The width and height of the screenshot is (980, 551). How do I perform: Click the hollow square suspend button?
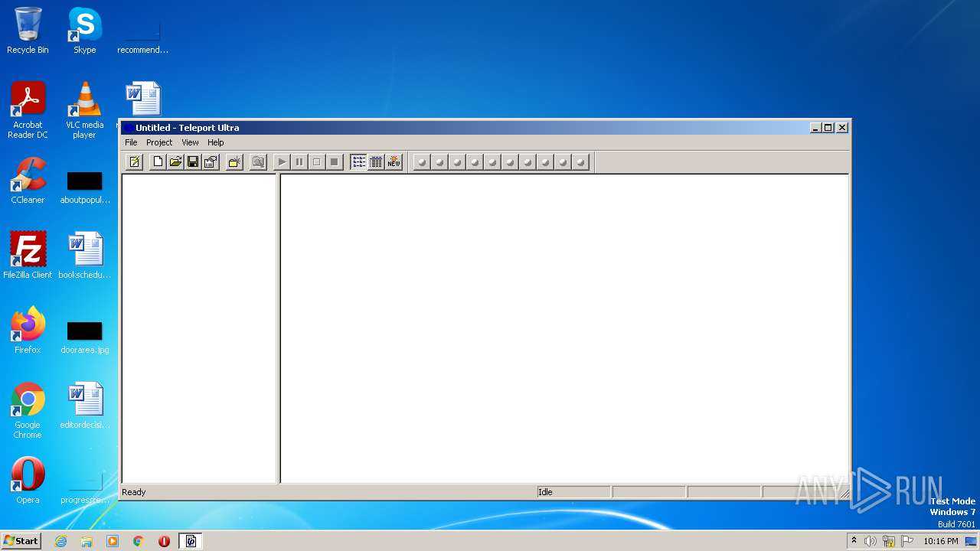tap(317, 161)
